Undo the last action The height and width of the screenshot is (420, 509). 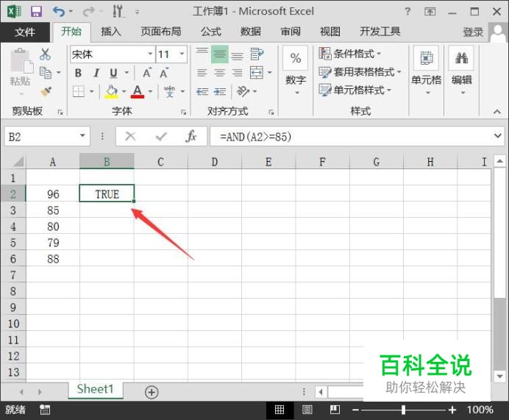tap(59, 12)
